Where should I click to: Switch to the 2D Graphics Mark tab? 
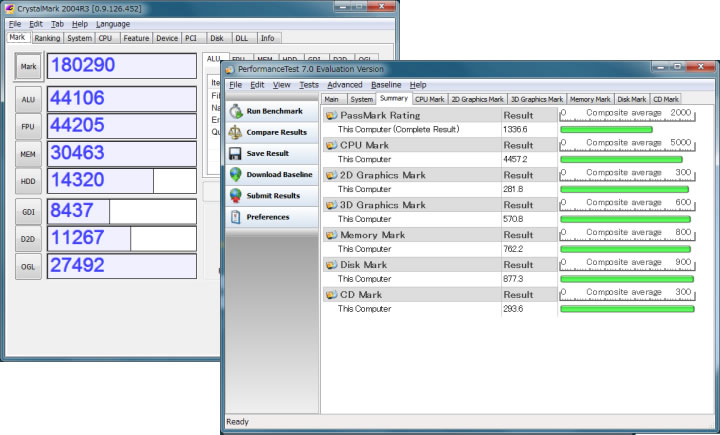[478, 99]
